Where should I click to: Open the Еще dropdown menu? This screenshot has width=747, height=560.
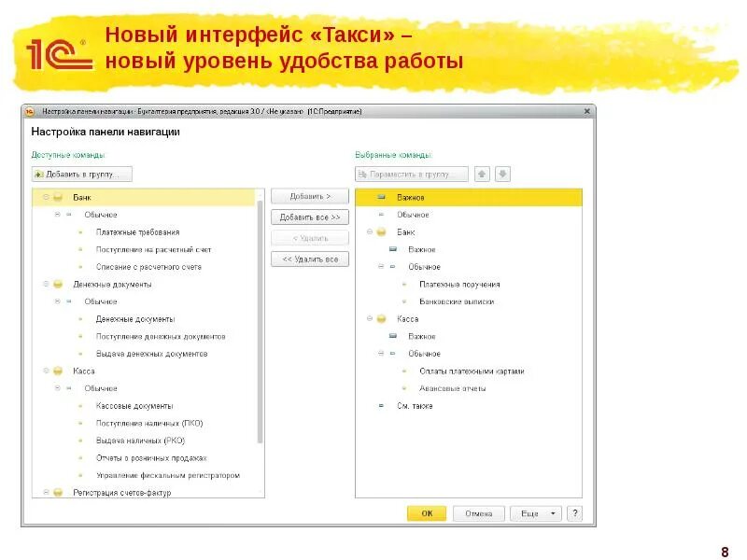pos(536,513)
